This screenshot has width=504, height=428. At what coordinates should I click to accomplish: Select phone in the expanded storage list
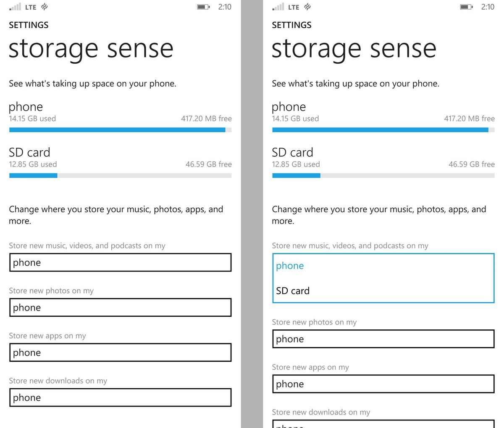(289, 265)
